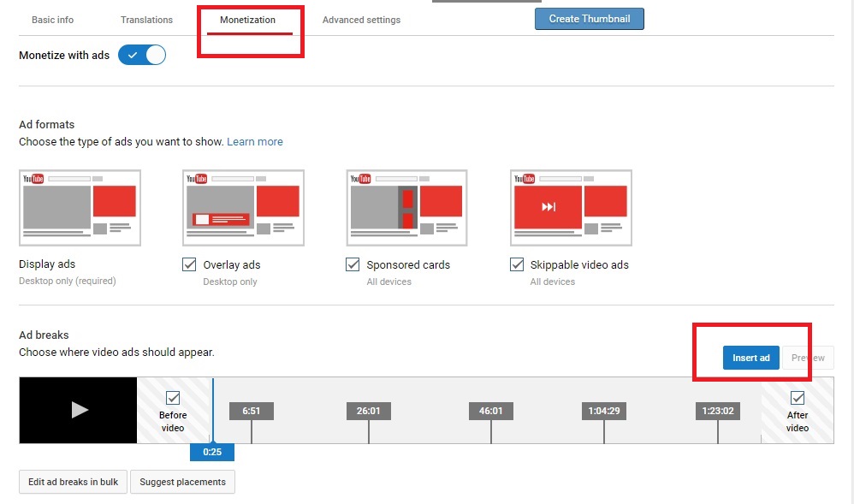Click the Create Thumbnail button
Screen dimensions: 854x504
pyautogui.click(x=590, y=19)
